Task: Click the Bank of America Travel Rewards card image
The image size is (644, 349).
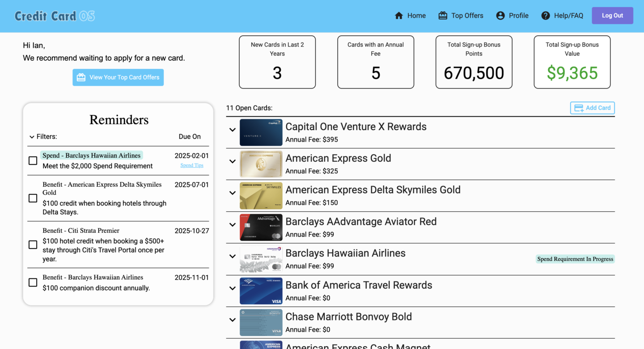Action: [261, 291]
